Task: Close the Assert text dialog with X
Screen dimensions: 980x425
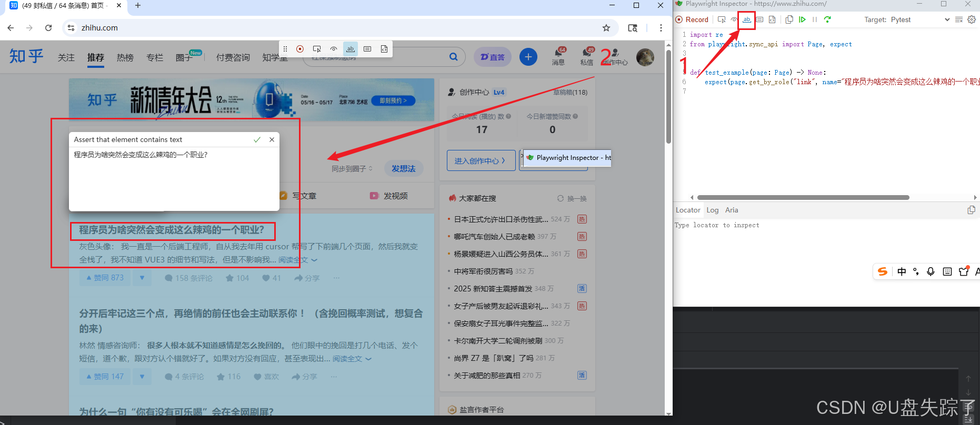Action: pos(272,139)
